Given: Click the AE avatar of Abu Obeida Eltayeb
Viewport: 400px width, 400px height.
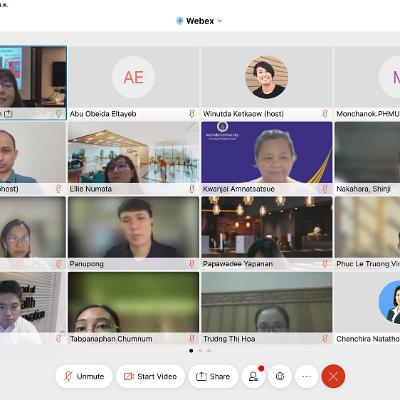Looking at the screenshot, I should [133, 77].
